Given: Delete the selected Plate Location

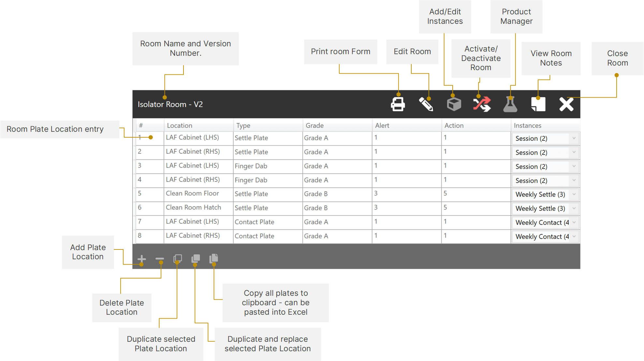Looking at the screenshot, I should tap(160, 259).
